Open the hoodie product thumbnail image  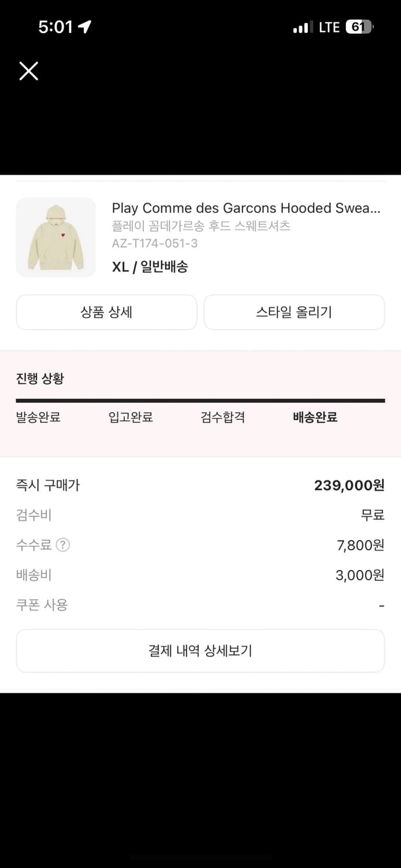click(x=56, y=237)
